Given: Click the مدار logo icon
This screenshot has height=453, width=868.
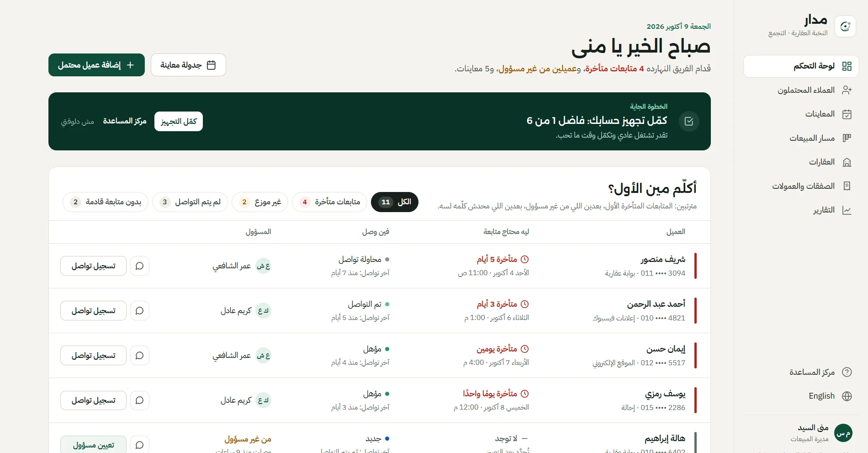Looking at the screenshot, I should tap(845, 27).
